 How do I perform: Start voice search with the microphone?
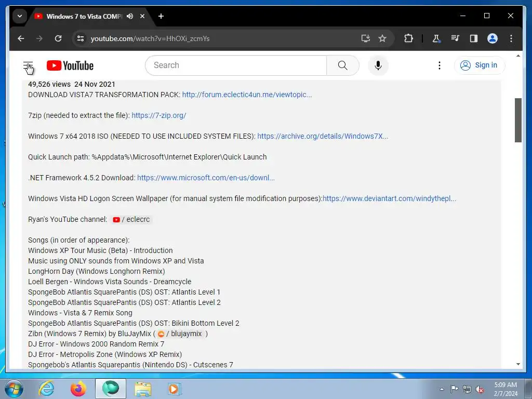(x=378, y=65)
